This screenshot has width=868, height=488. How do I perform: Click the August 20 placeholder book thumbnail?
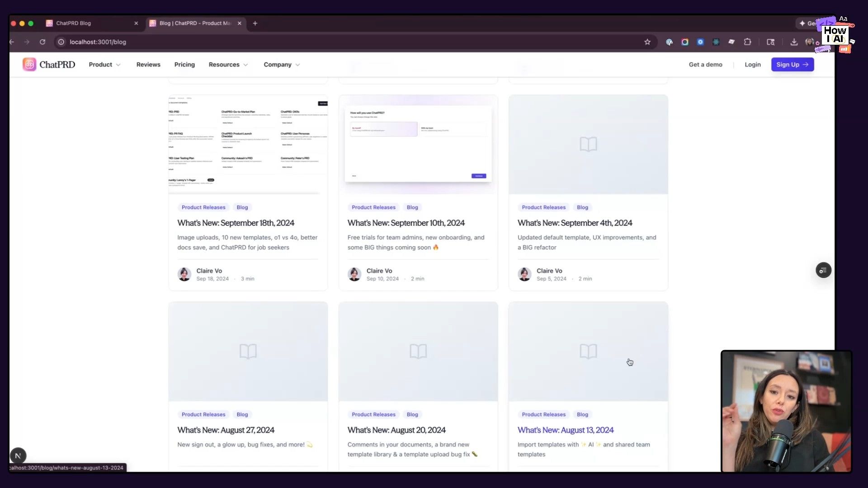[418, 352]
